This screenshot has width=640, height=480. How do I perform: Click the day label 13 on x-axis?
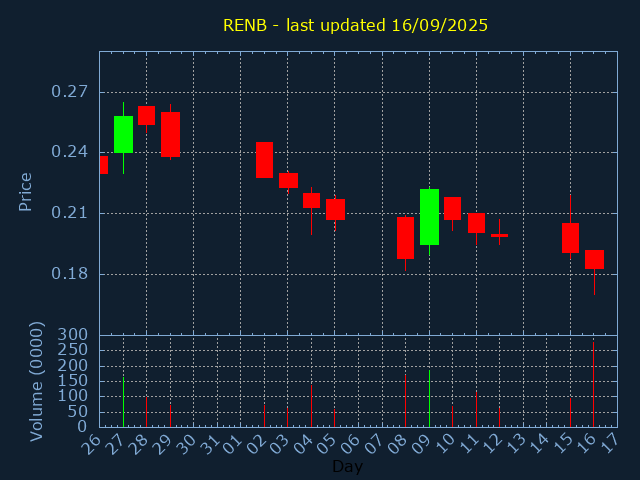515,444
